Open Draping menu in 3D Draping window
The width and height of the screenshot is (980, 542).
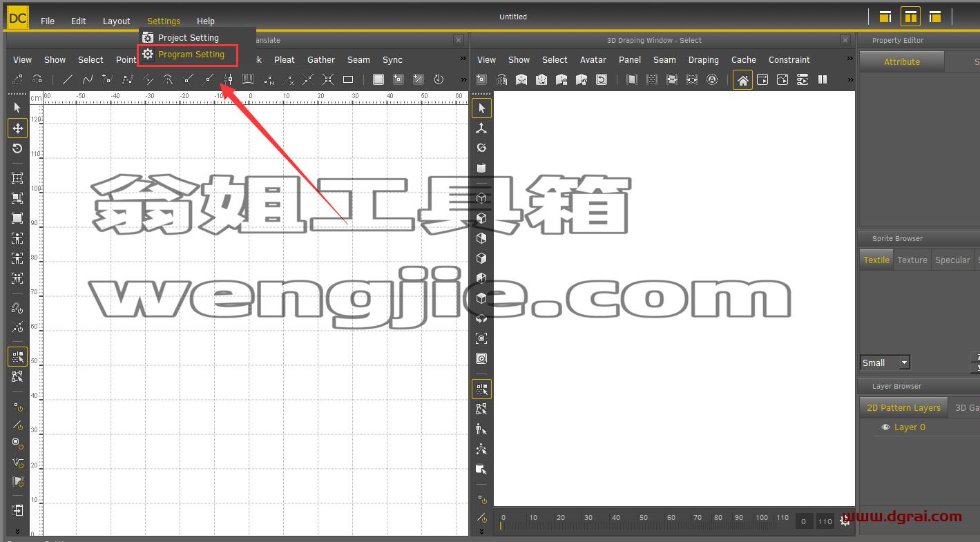pyautogui.click(x=704, y=60)
